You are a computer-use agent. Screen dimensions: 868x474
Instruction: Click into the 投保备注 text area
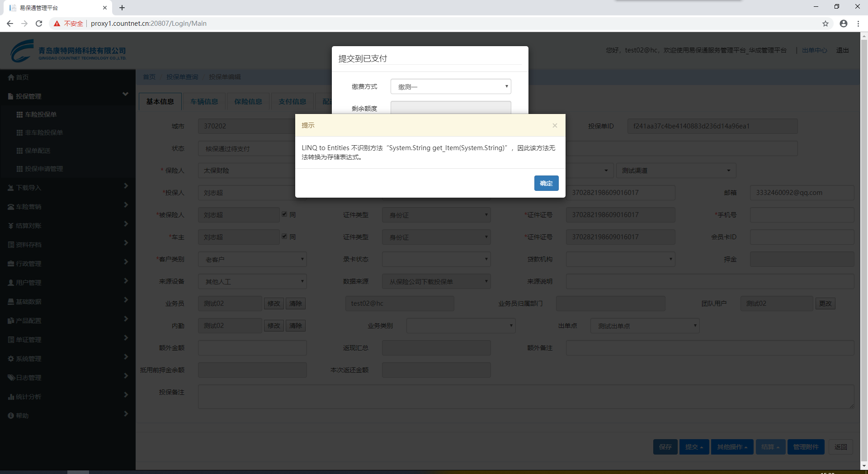(526, 397)
